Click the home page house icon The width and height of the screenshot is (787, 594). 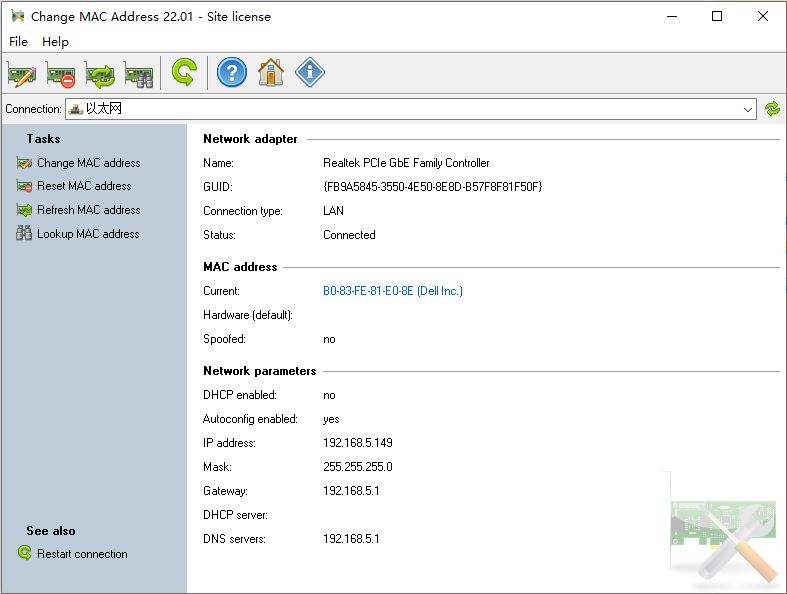pos(271,73)
